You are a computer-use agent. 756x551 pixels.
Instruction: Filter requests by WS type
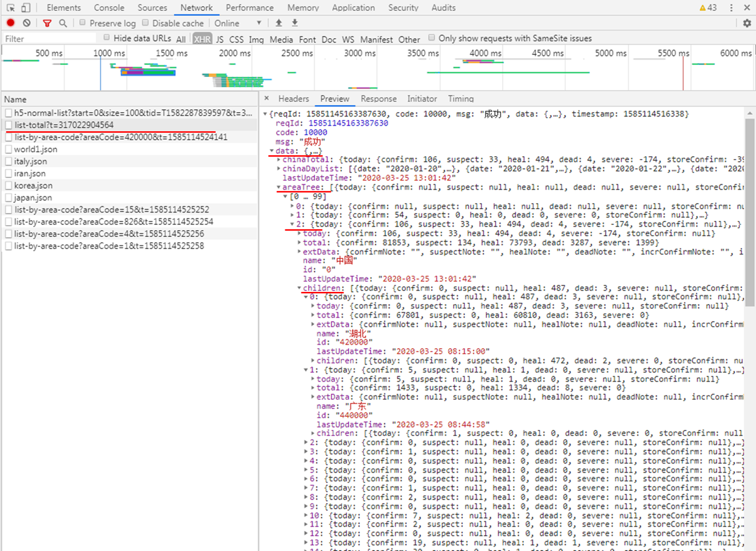pyautogui.click(x=348, y=39)
